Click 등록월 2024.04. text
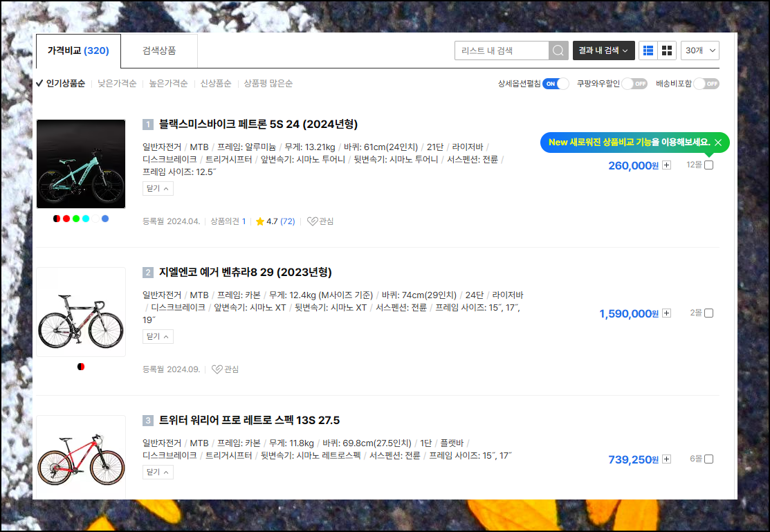The image size is (770, 532). (x=172, y=221)
